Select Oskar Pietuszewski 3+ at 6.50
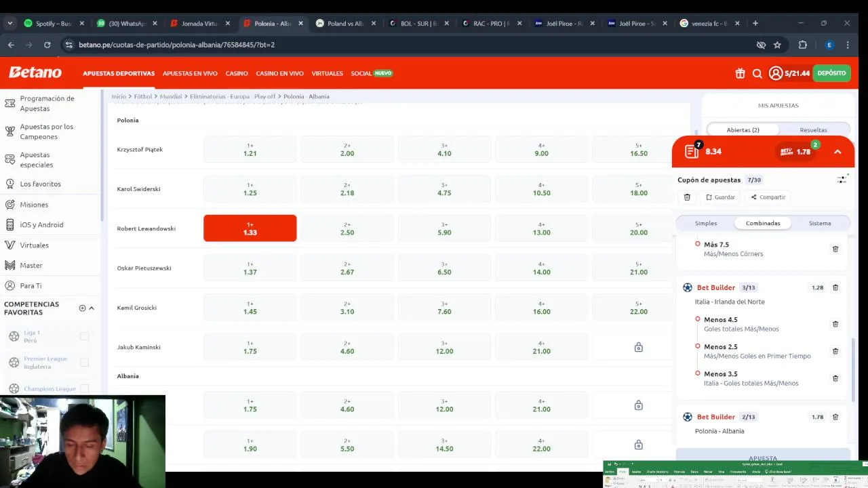Viewport: 868px width, 488px height. (x=444, y=268)
